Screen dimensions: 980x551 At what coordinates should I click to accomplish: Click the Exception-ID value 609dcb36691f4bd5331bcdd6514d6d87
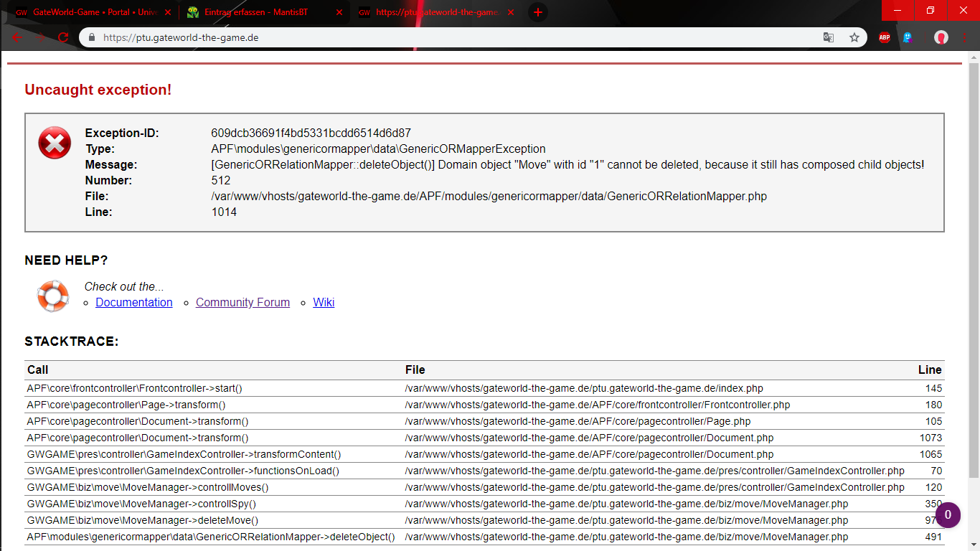(311, 133)
